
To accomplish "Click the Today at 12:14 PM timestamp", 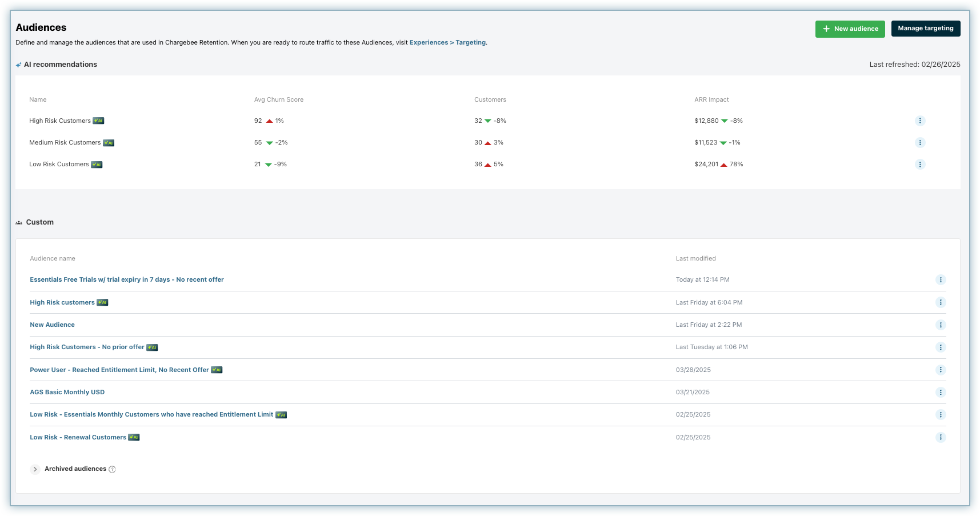I will [x=702, y=279].
